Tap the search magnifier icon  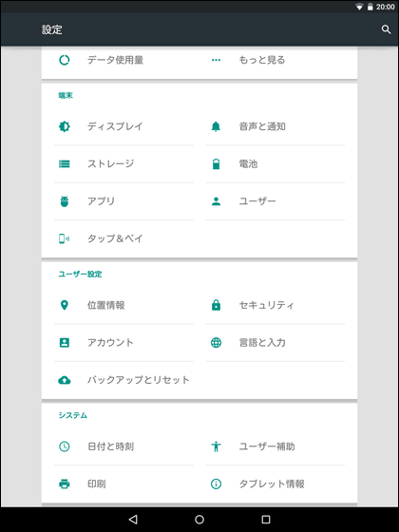tap(386, 29)
